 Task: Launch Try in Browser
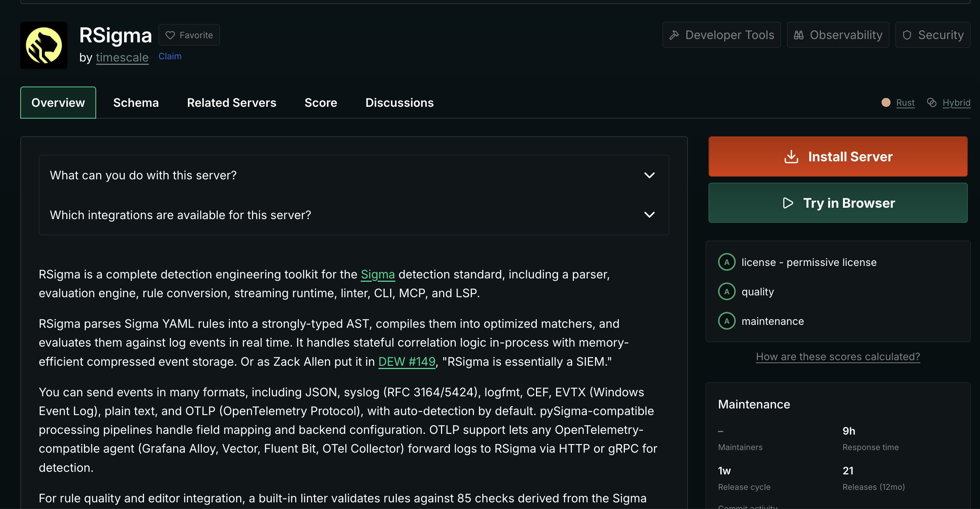pos(838,203)
